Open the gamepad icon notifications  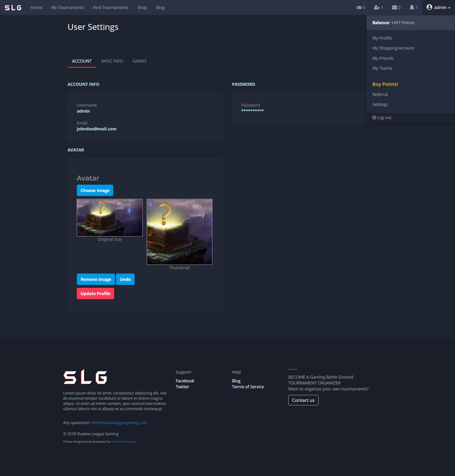(360, 8)
